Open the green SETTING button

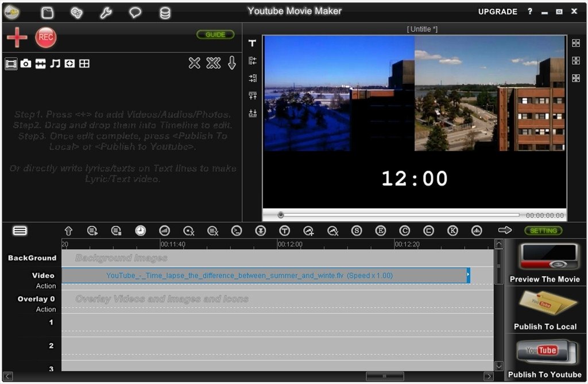coord(543,231)
